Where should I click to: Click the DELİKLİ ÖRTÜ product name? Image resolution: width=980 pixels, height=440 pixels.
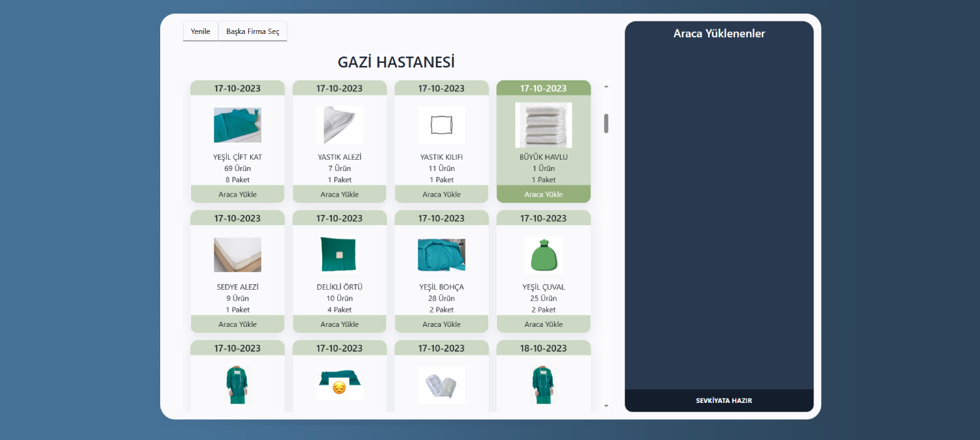340,287
